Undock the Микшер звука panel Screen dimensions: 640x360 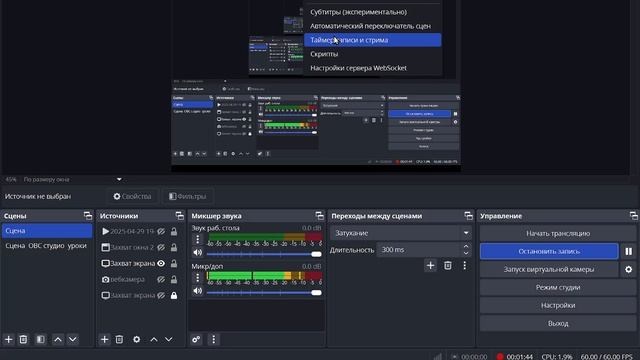[x=320, y=216]
